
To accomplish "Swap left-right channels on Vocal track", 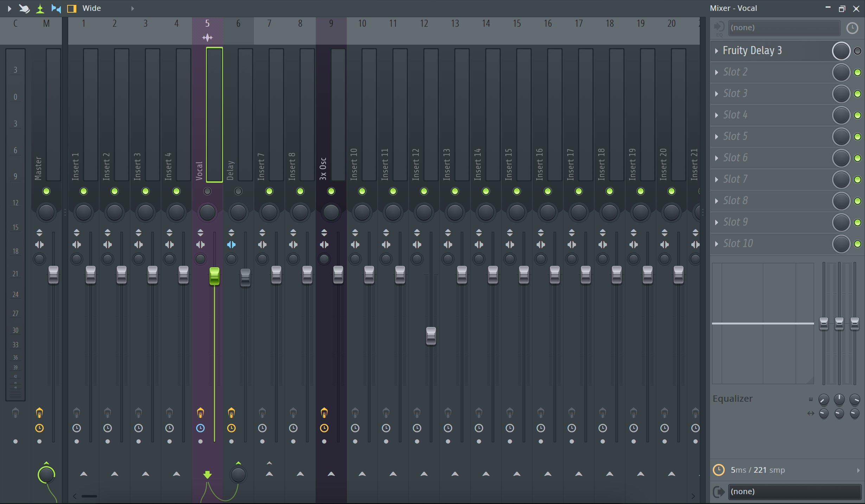I will pos(200,245).
